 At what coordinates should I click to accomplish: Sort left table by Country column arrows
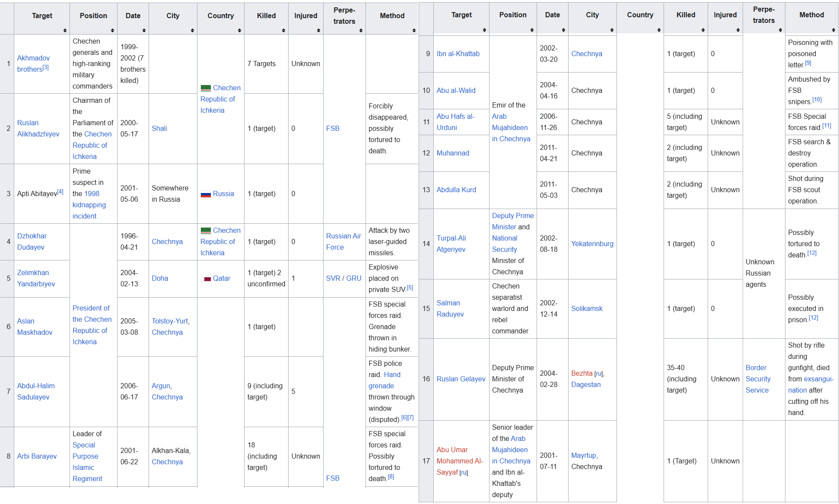pyautogui.click(x=239, y=30)
